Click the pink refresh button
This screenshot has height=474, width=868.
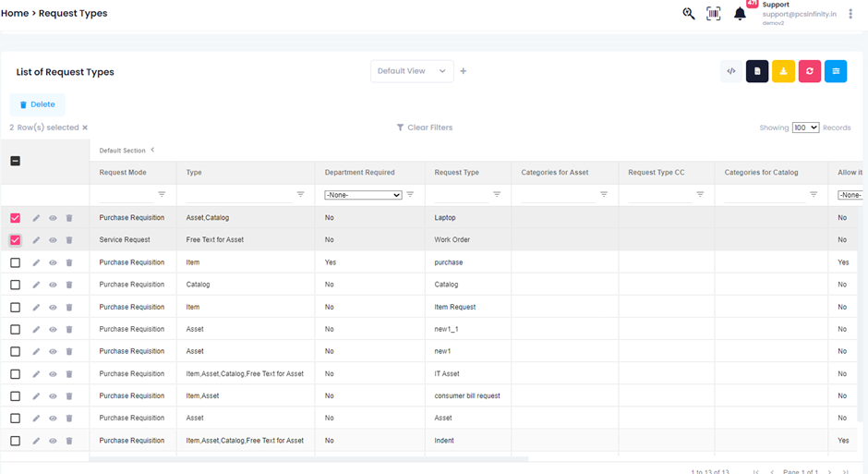tap(809, 71)
